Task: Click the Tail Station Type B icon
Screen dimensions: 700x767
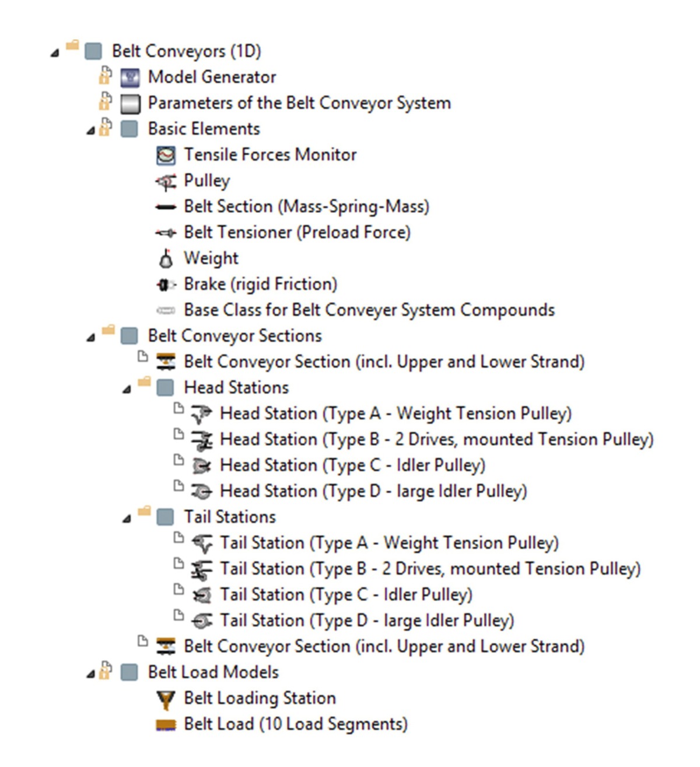Action: (202, 570)
